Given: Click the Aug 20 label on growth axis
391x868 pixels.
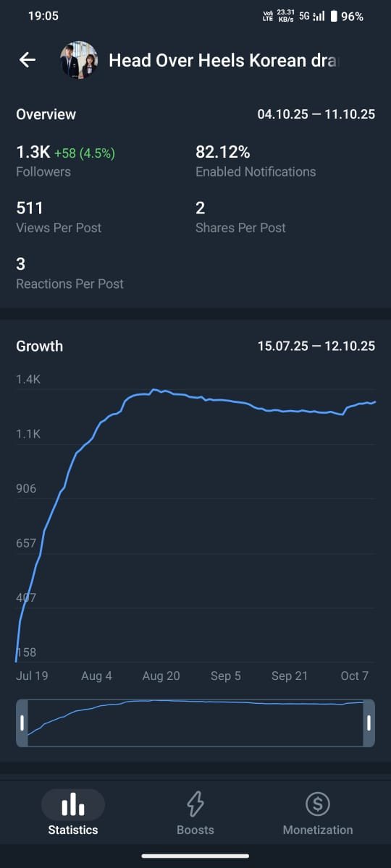Looking at the screenshot, I should (x=161, y=676).
